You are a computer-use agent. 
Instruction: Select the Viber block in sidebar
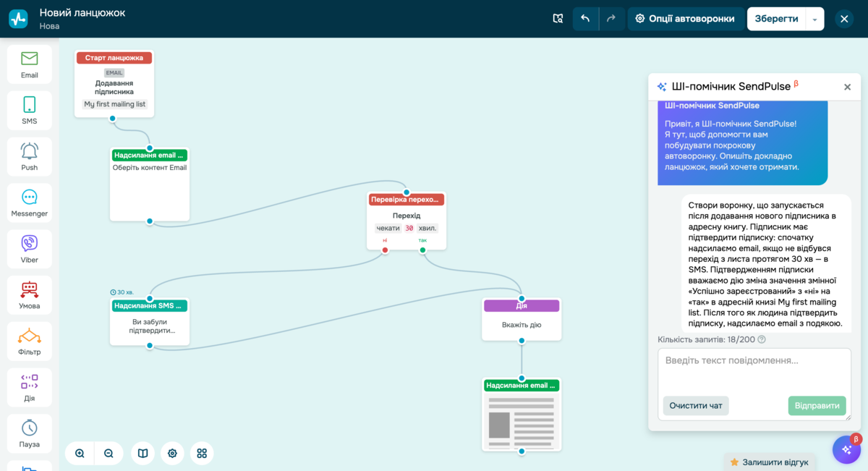[x=29, y=250]
